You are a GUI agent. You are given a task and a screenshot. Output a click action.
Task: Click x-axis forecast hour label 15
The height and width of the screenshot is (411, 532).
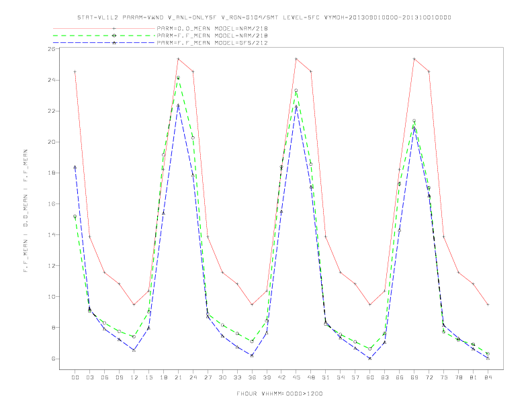pos(148,377)
